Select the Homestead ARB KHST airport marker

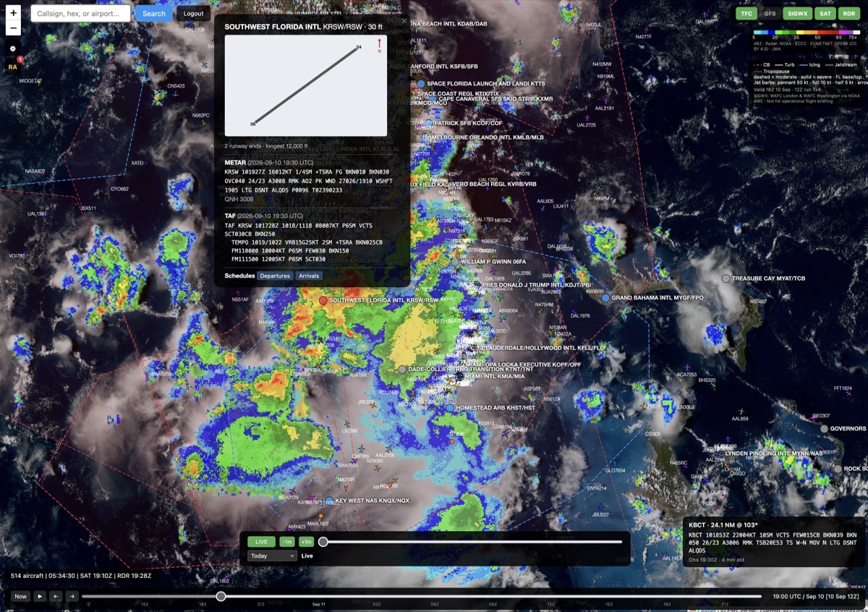tap(450, 408)
